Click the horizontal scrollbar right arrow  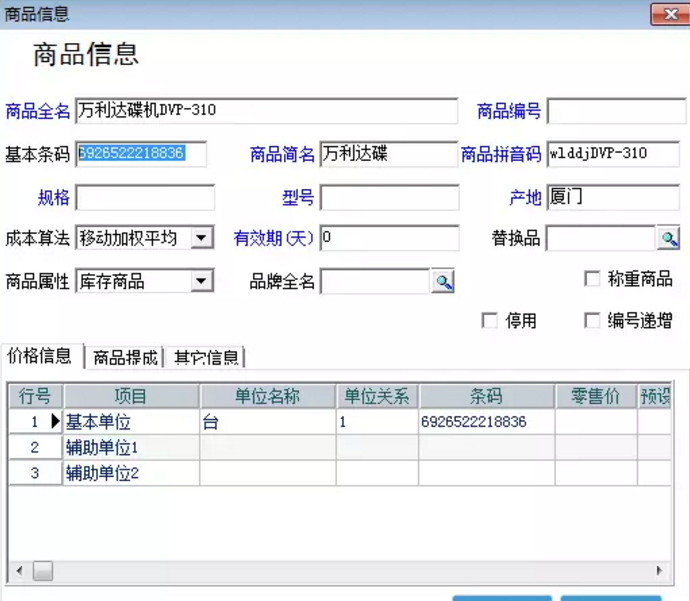[659, 571]
